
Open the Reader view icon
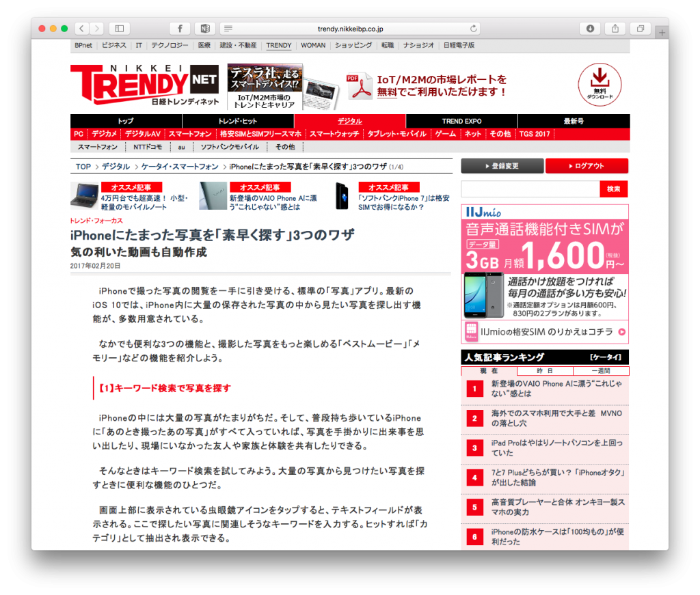pos(228,29)
